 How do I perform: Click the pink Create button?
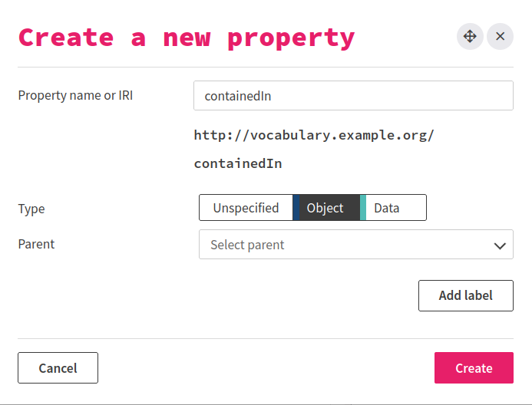pos(474,368)
